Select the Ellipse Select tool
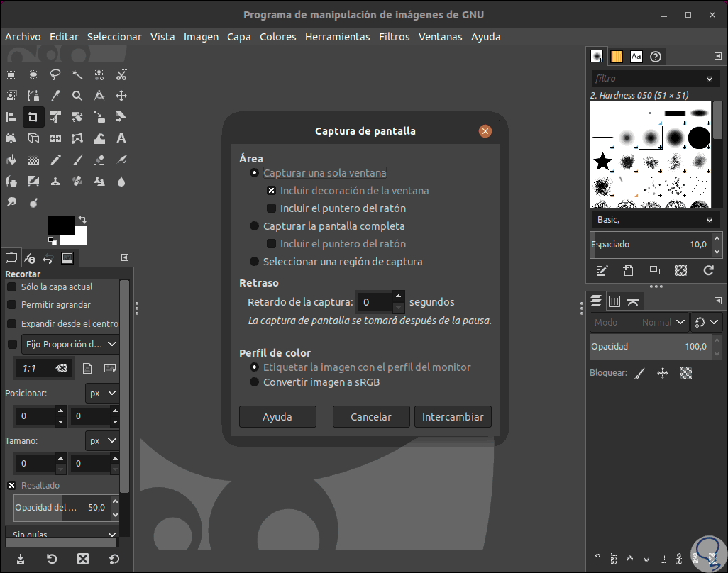The width and height of the screenshot is (728, 573). (x=33, y=74)
